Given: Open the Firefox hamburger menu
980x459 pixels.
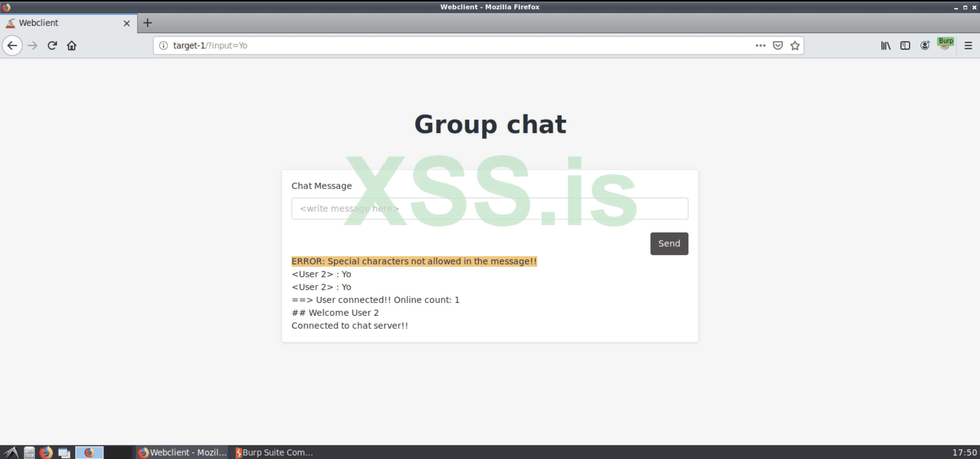Looking at the screenshot, I should pos(968,46).
